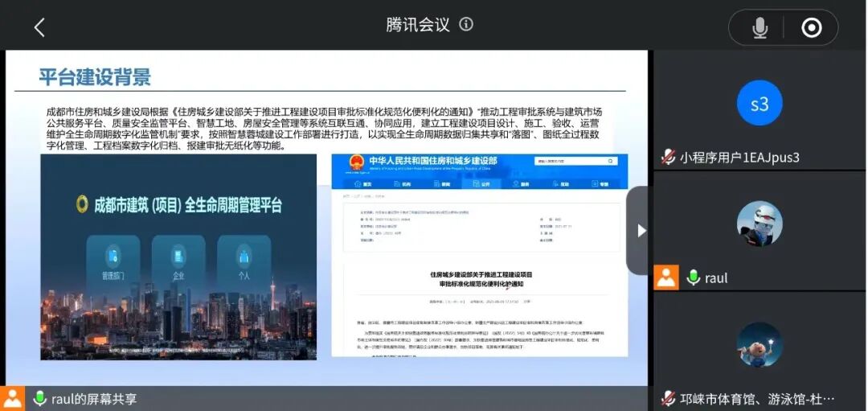Open raul's helmet avatar tile
The image size is (868, 411).
tap(759, 224)
